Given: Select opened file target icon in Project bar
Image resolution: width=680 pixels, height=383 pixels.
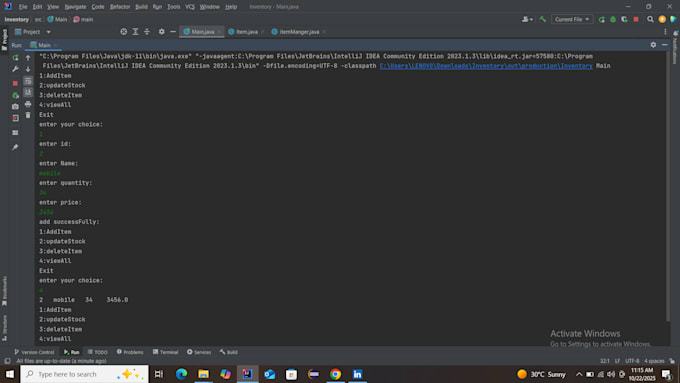Looking at the screenshot, I should coord(124,32).
